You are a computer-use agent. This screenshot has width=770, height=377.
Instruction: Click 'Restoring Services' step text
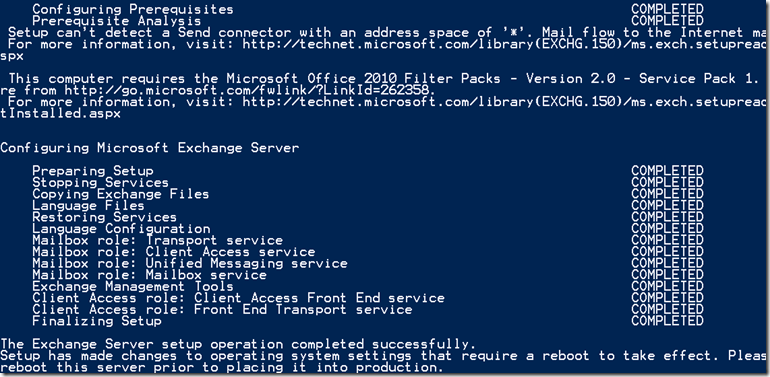point(105,217)
